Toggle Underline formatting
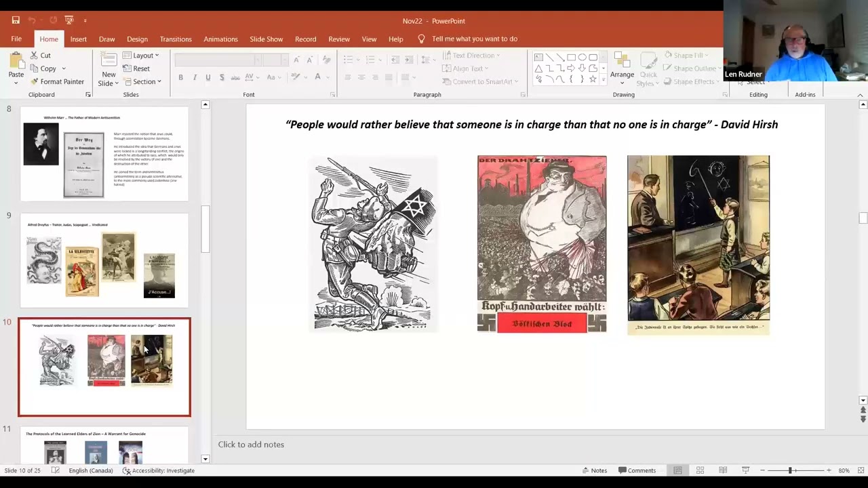Image resolution: width=868 pixels, height=488 pixels. 208,77
